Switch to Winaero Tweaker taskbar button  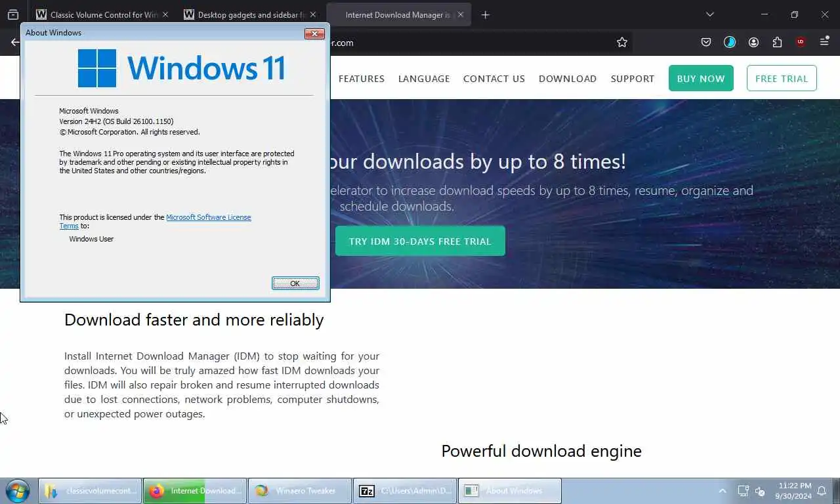tap(300, 491)
